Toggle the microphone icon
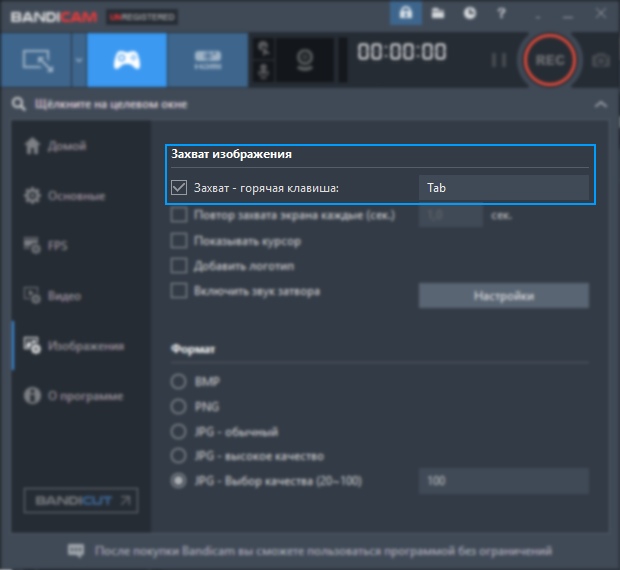620x570 pixels. coord(264,72)
